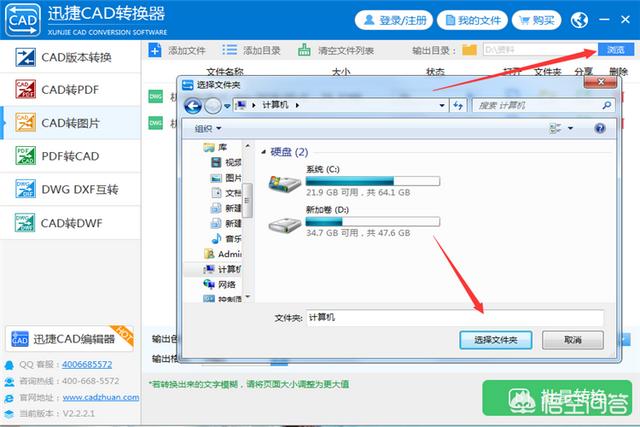This screenshot has height=427, width=640.
Task: Open the www.cadzhuan.com link
Action: 101,397
